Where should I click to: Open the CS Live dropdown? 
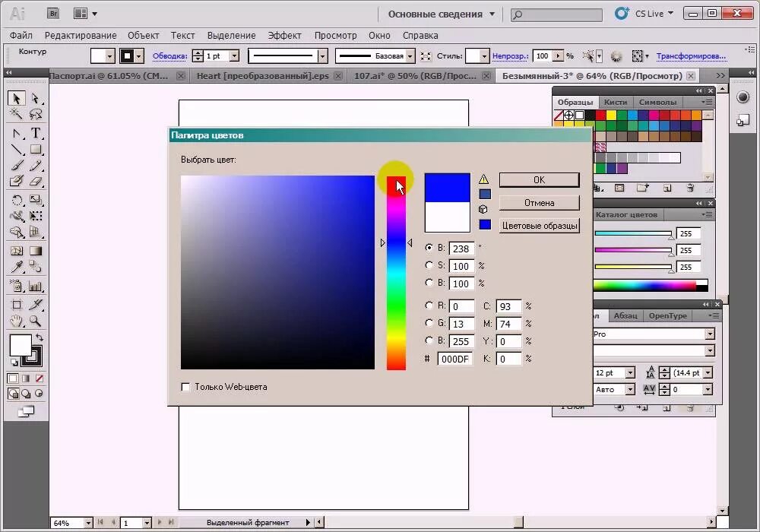(x=655, y=14)
